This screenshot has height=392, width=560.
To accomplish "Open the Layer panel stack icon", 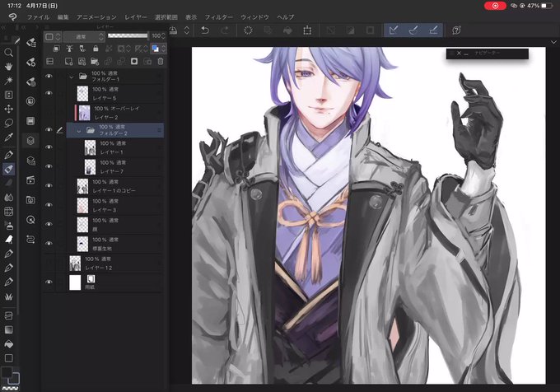I will coord(30,140).
